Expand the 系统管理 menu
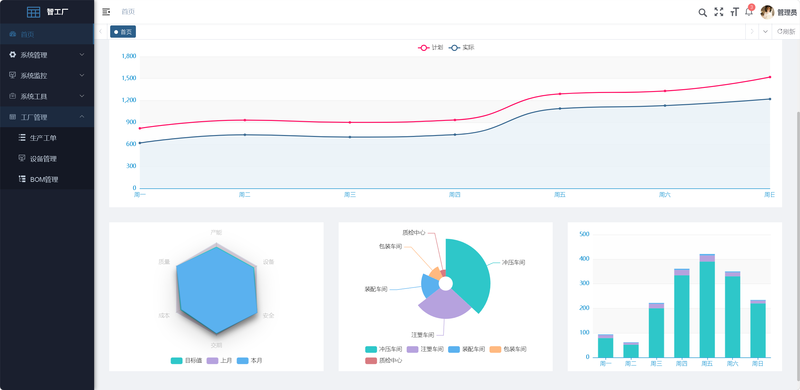Image resolution: width=800 pixels, height=390 pixels. [x=47, y=55]
